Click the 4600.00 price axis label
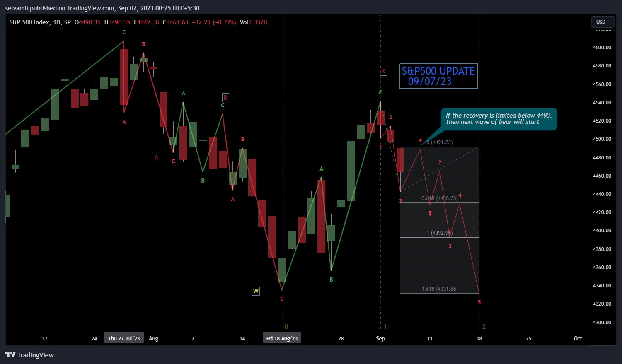The width and height of the screenshot is (622, 364). tap(602, 48)
